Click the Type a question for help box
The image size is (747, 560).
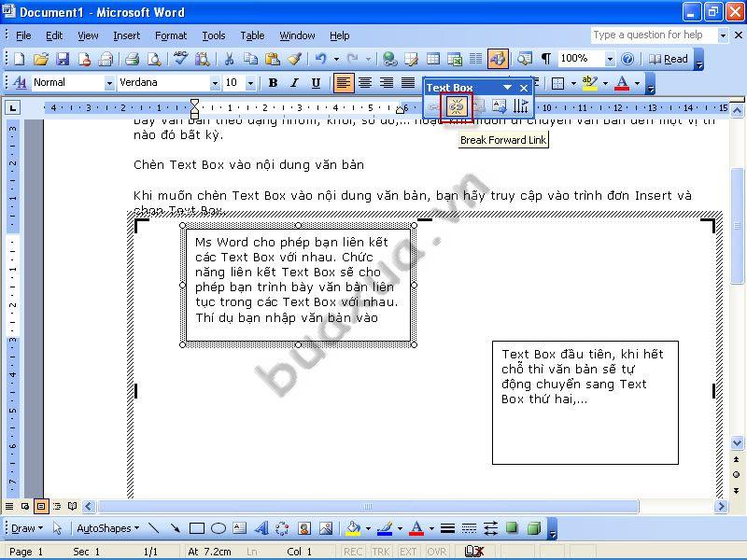(x=655, y=35)
